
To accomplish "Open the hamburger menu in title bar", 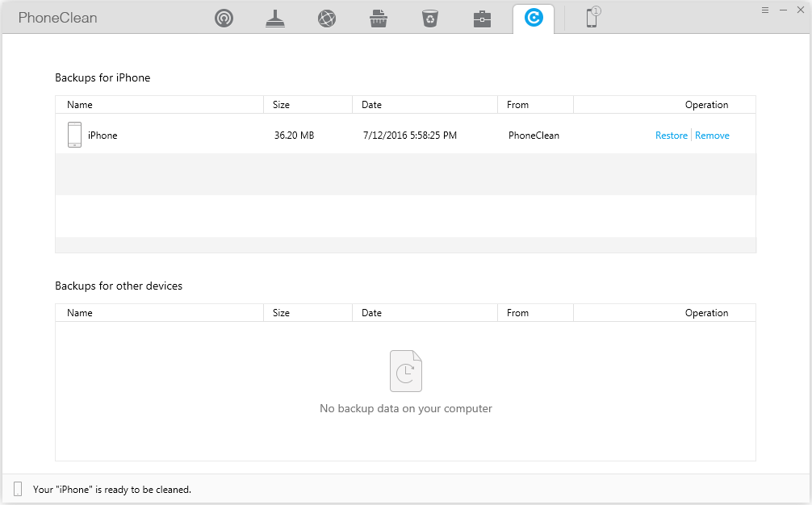I will coord(764,10).
